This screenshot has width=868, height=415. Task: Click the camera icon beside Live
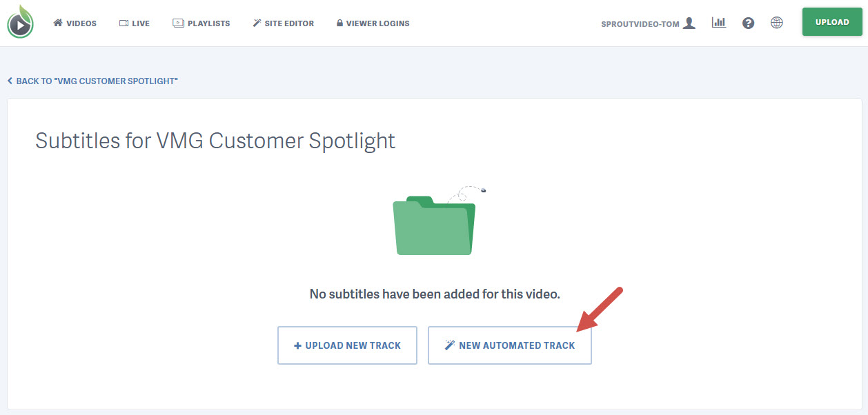pyautogui.click(x=123, y=22)
